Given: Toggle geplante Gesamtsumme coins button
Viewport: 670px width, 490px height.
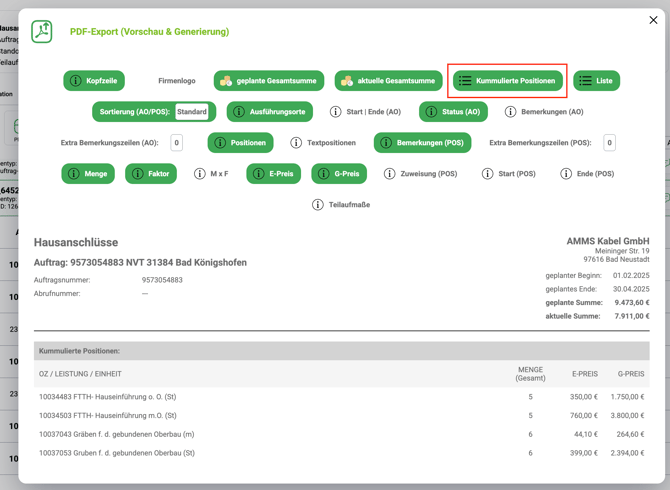Looking at the screenshot, I should click(269, 81).
